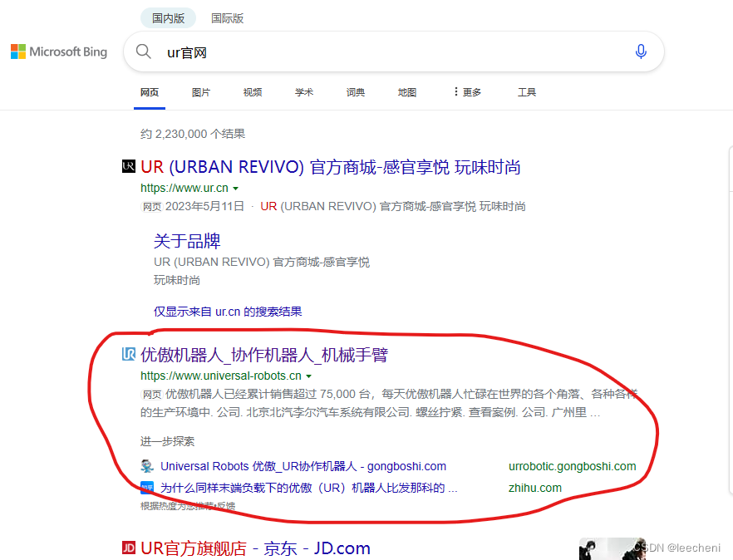Viewport: 733px width, 560px height.
Task: Open the 工具 options
Action: click(527, 92)
